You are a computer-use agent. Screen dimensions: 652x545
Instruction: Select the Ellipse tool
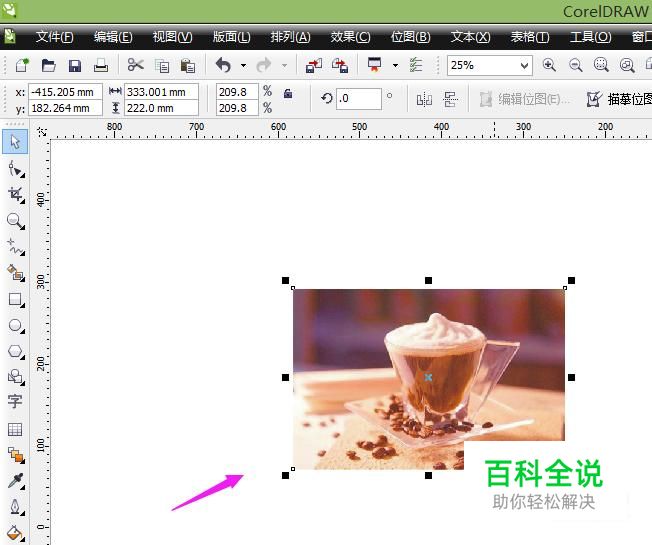[x=16, y=326]
